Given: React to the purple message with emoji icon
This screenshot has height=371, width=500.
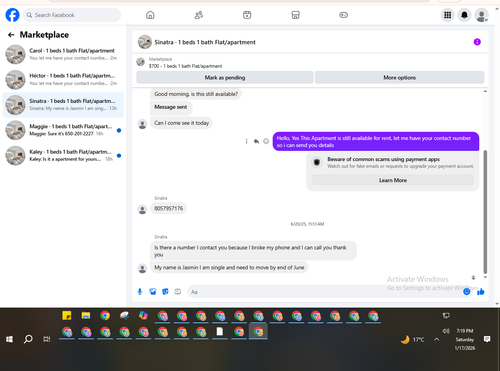Looking at the screenshot, I should click(x=266, y=141).
